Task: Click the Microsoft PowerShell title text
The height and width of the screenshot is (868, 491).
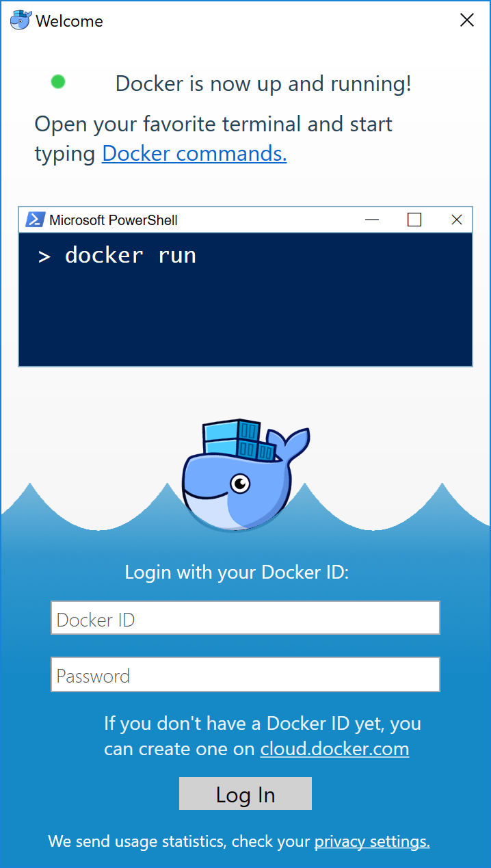Action: tap(114, 220)
